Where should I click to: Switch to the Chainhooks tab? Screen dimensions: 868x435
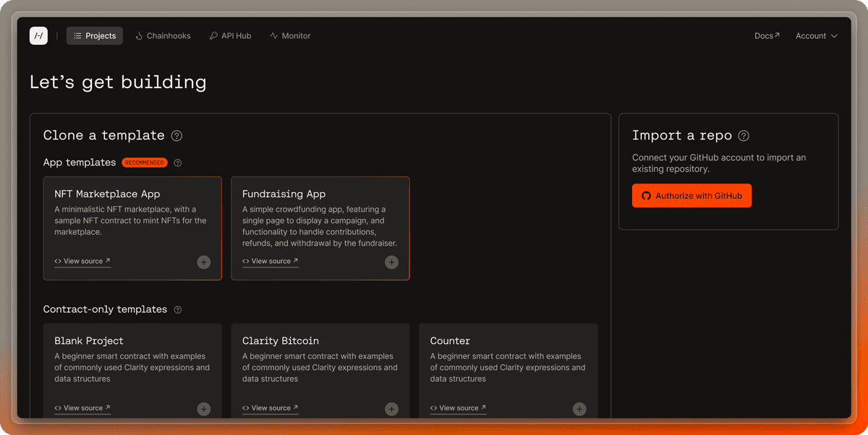(x=163, y=36)
